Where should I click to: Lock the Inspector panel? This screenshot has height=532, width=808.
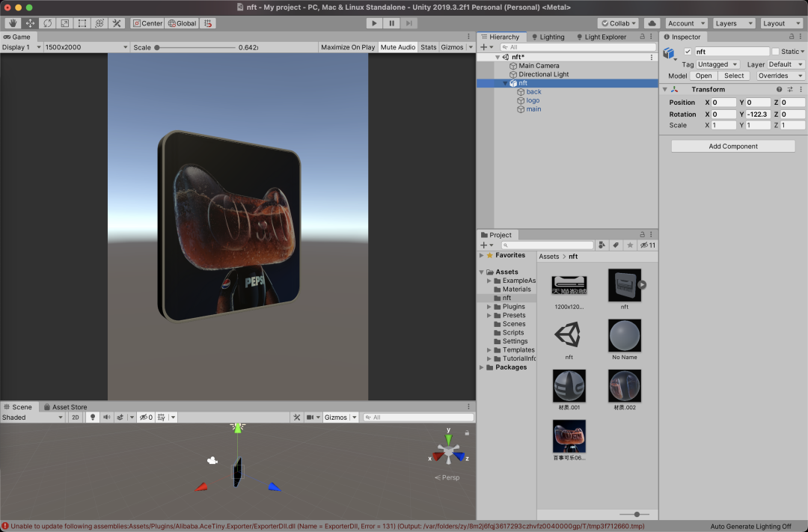(x=792, y=37)
